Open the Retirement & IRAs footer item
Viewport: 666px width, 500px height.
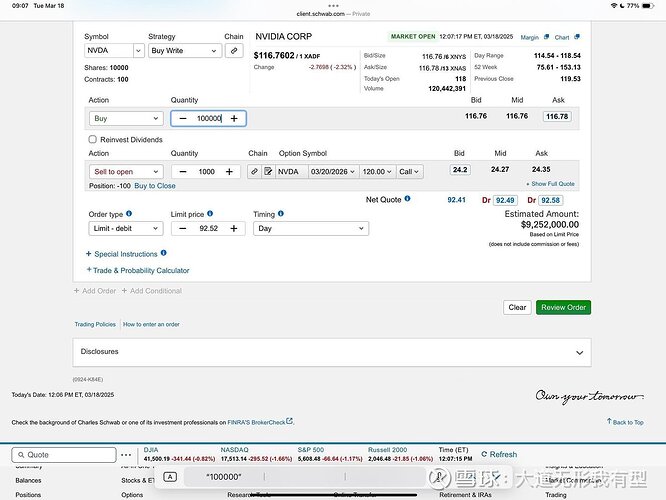[x=465, y=495]
